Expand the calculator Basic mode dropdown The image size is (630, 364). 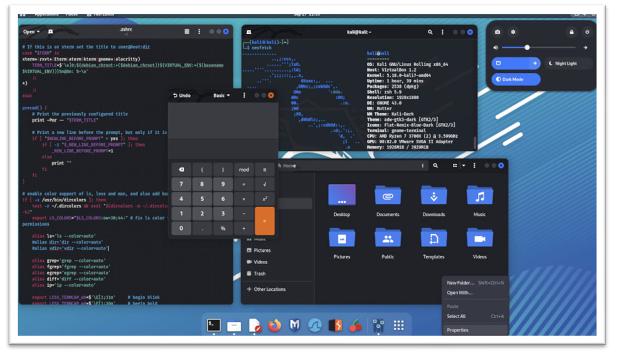pyautogui.click(x=221, y=95)
